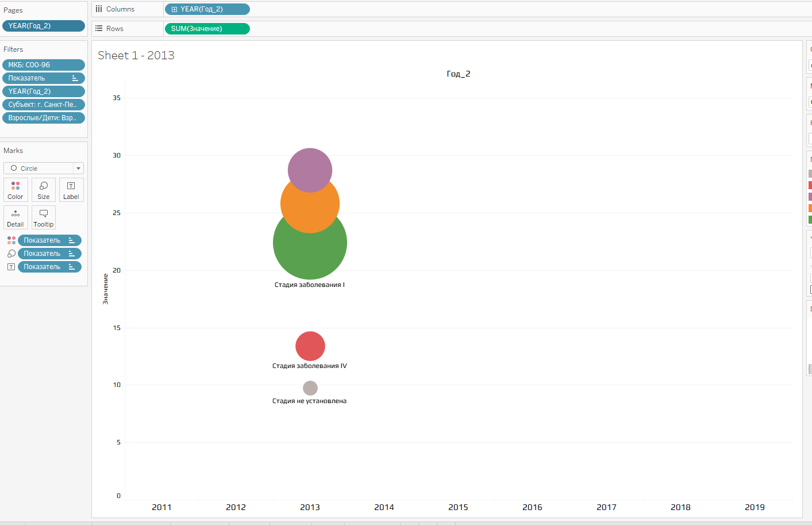
Task: Click sort icon on the size Показатель pill
Action: 72,254
